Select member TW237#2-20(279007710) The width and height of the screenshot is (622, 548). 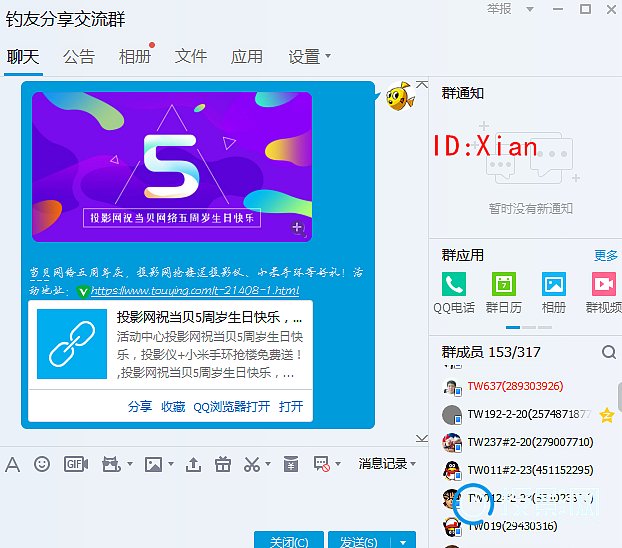[530, 442]
